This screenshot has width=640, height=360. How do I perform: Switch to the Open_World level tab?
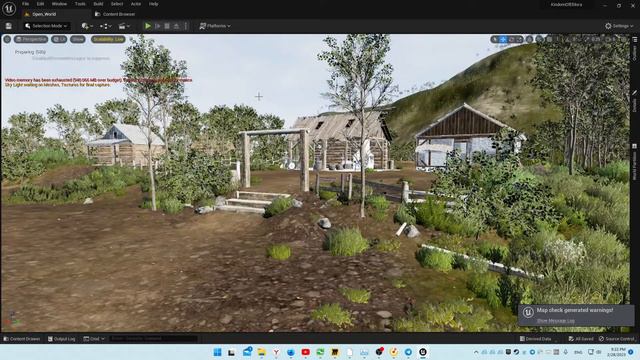coord(44,14)
